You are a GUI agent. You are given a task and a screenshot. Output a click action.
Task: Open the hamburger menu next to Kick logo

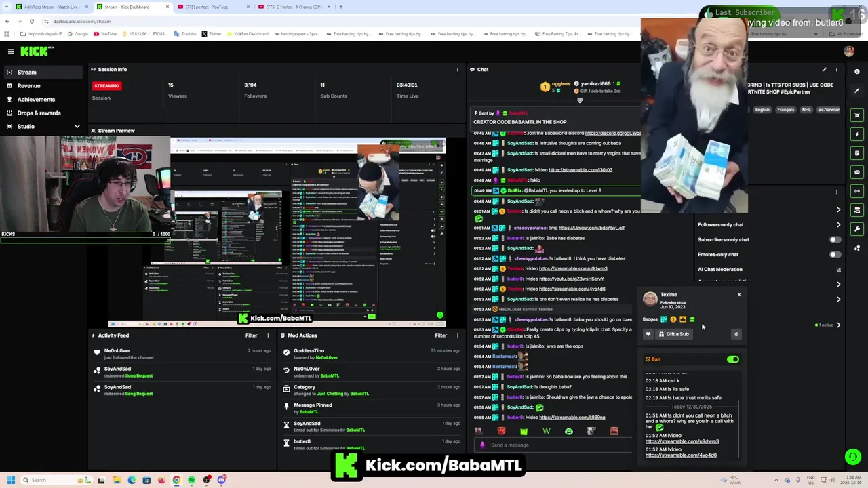[x=11, y=51]
